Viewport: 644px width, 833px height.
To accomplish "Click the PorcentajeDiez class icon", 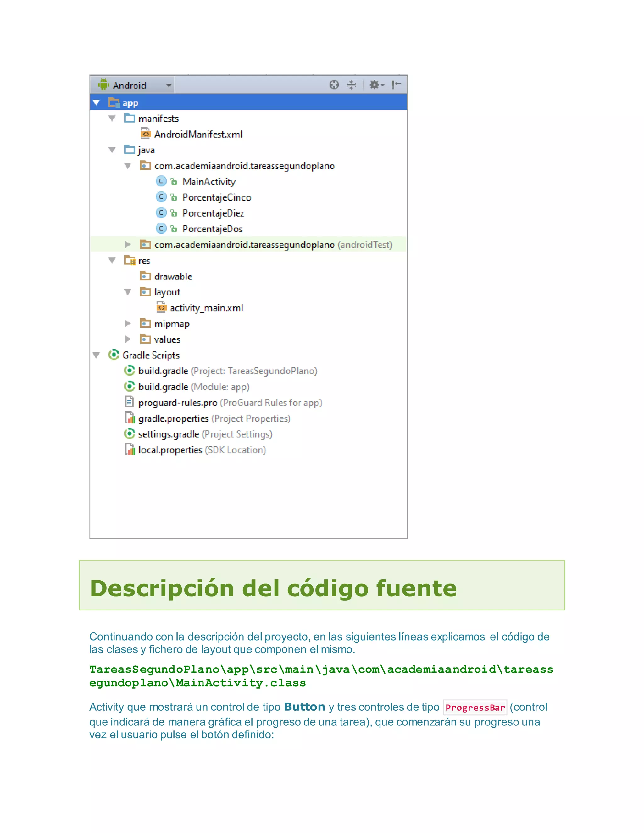I will pos(161,212).
